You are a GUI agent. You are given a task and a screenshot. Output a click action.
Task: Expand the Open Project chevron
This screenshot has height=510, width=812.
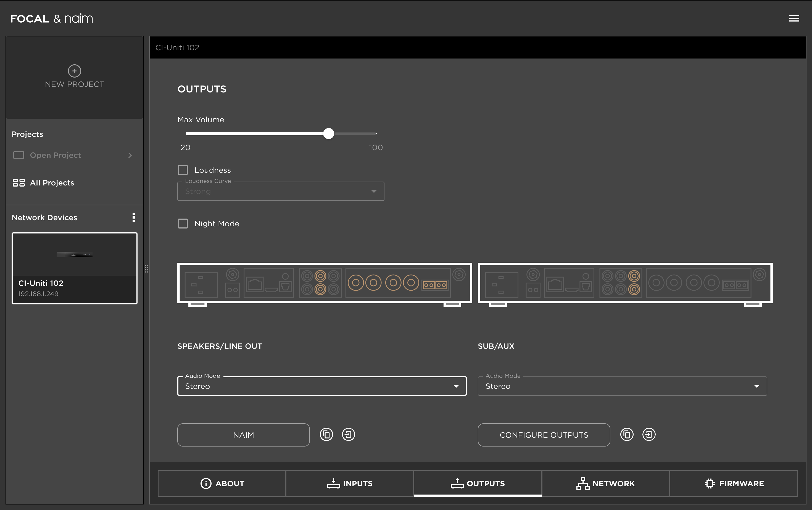130,155
